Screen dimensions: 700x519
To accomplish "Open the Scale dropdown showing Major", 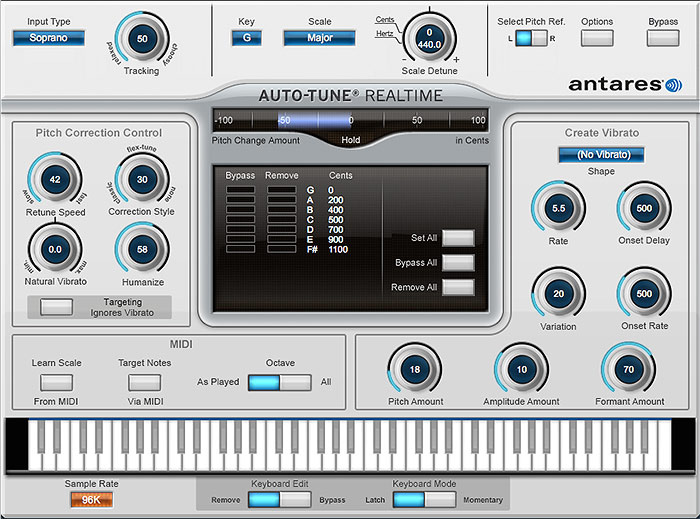I will point(320,38).
